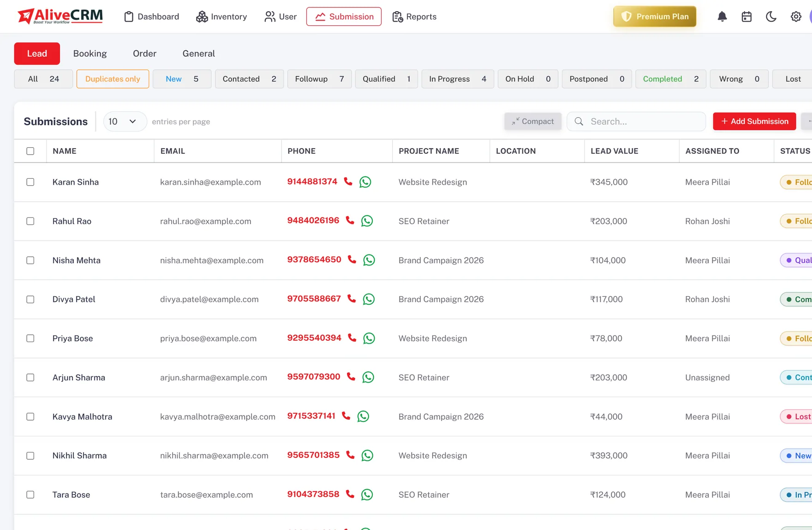Screen dimensions: 812x530
Task: Click Add Submission button
Action: [x=754, y=121]
